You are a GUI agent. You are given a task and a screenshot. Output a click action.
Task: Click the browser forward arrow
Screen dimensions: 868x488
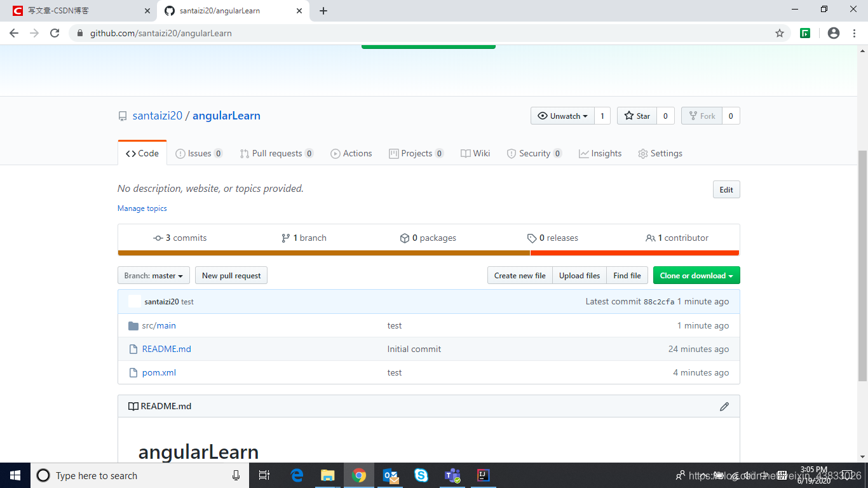[x=34, y=33]
